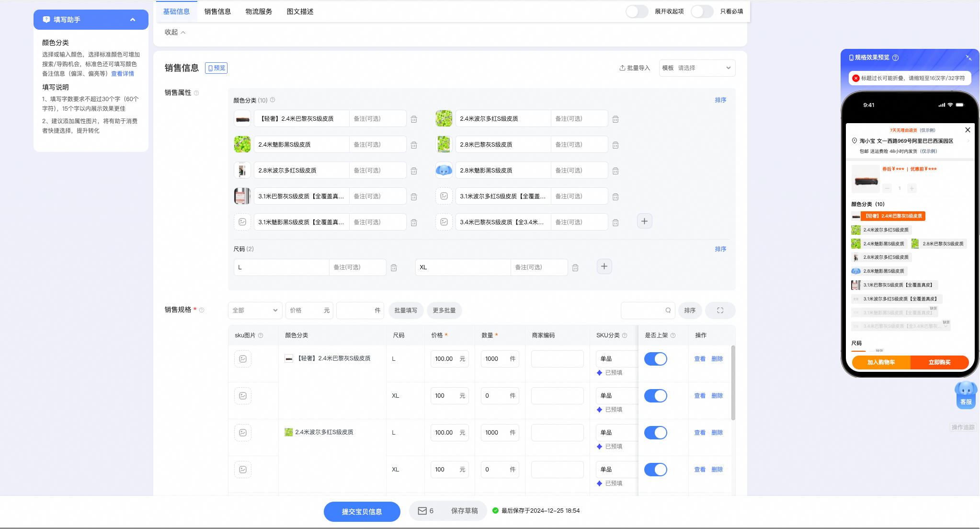Open the 模板 请选择 dropdown

(x=697, y=68)
